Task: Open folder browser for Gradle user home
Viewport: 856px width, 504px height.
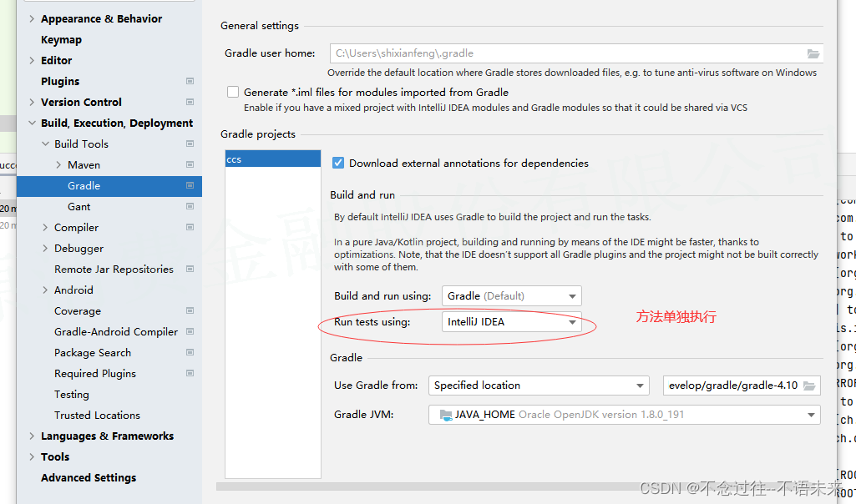Action: [x=813, y=53]
